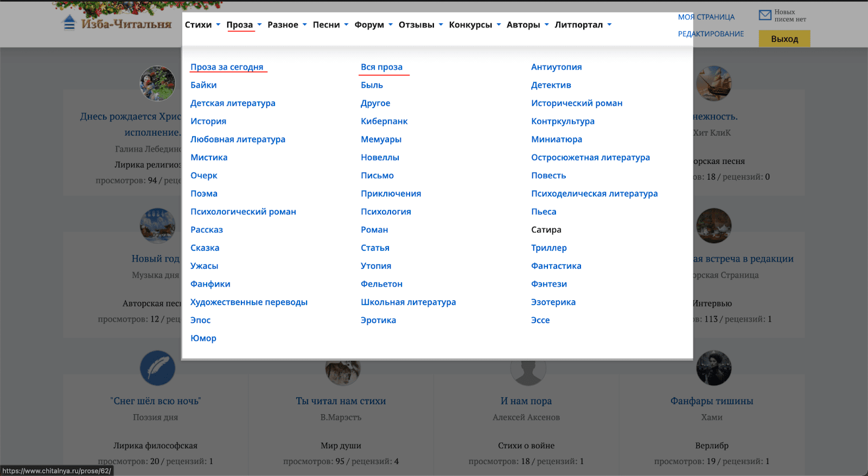Open the Мистика category
This screenshot has width=868, height=476.
coord(209,157)
